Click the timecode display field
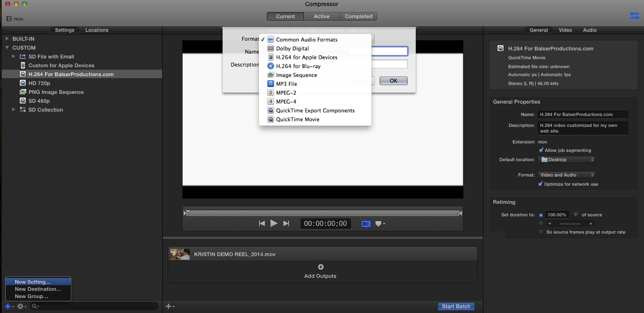This screenshot has width=644, height=313. pos(325,224)
